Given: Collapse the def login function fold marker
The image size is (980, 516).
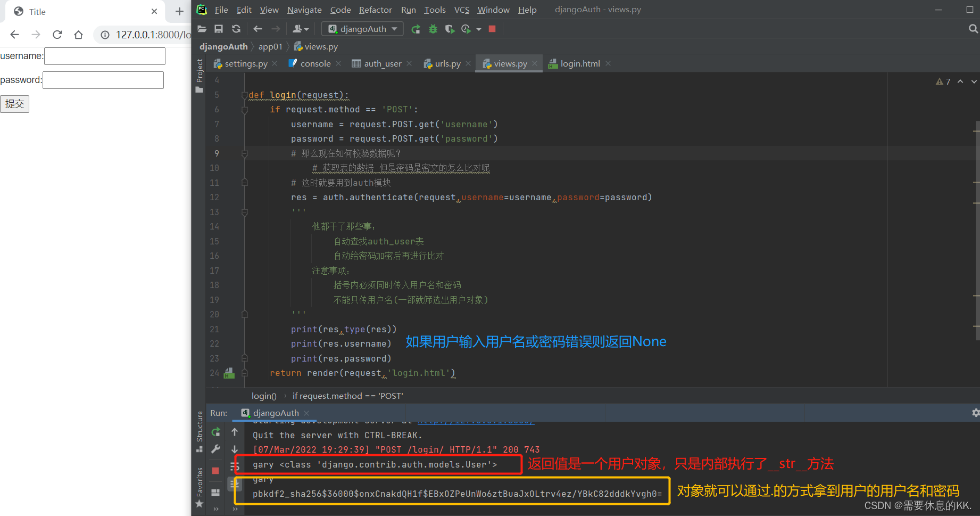Looking at the screenshot, I should pos(245,95).
